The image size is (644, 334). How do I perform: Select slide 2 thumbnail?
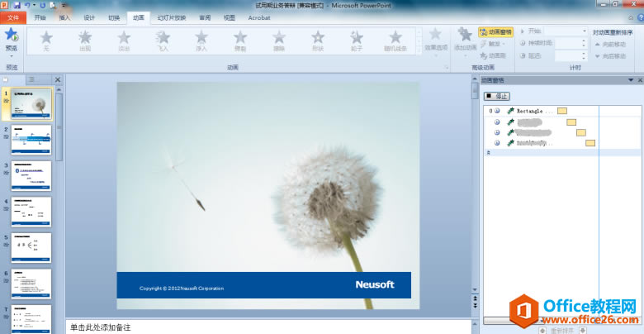[x=31, y=140]
